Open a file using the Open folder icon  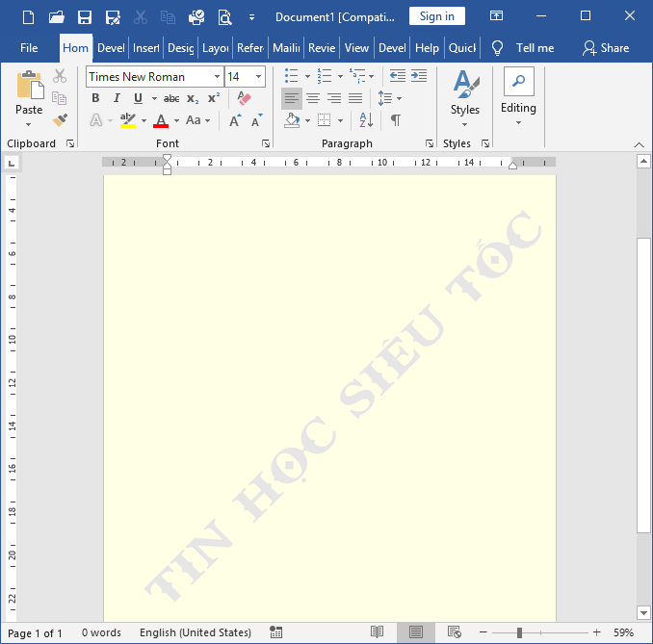click(x=56, y=17)
